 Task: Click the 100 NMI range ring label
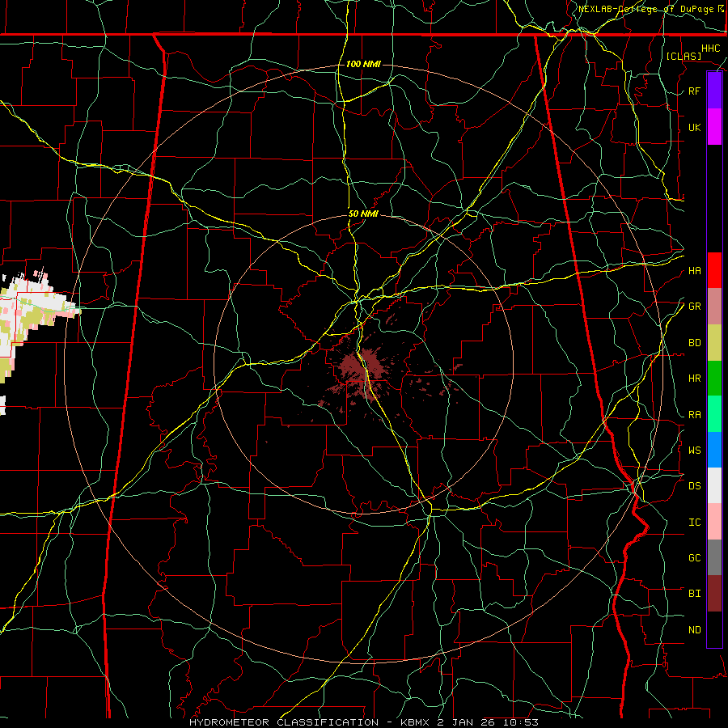pos(363,64)
